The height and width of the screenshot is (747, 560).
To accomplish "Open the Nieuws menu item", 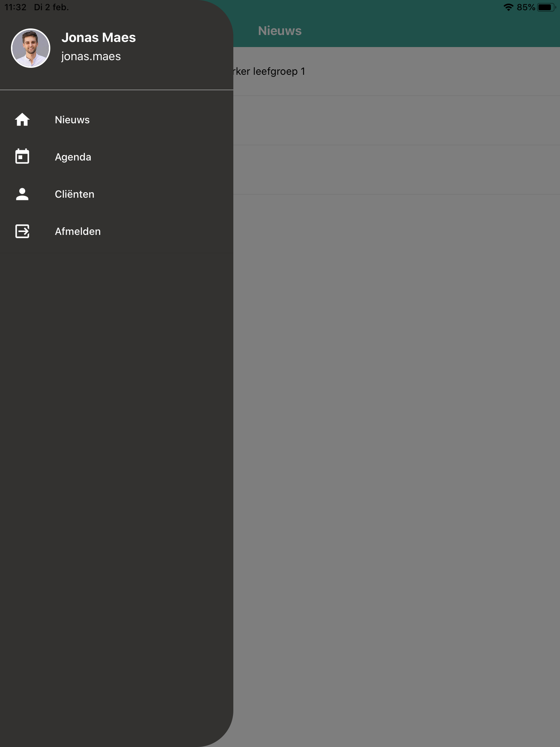I will (117, 120).
